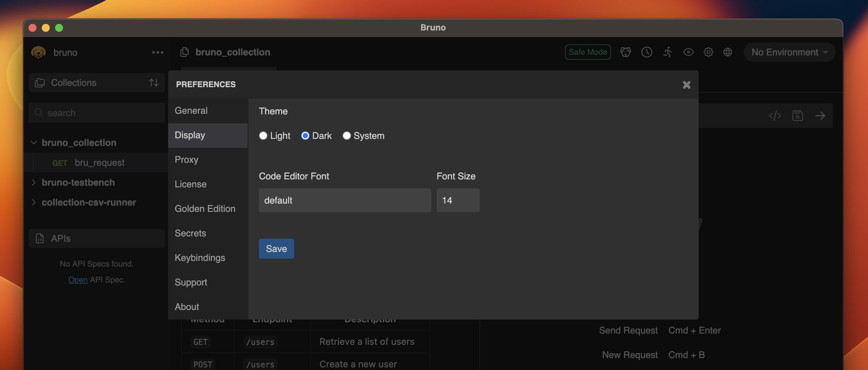The image size is (868, 370).
Task: Open the Keybindings preferences section
Action: 200,258
